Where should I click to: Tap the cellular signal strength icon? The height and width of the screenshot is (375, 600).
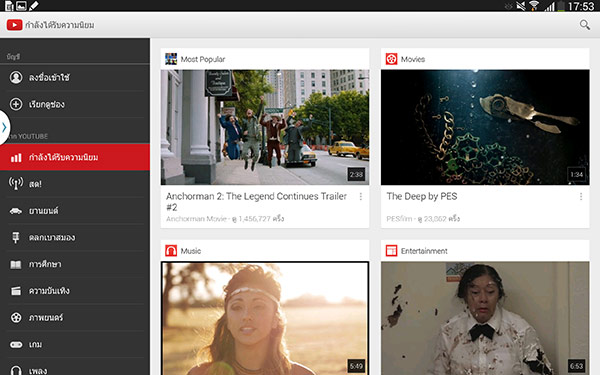click(550, 6)
